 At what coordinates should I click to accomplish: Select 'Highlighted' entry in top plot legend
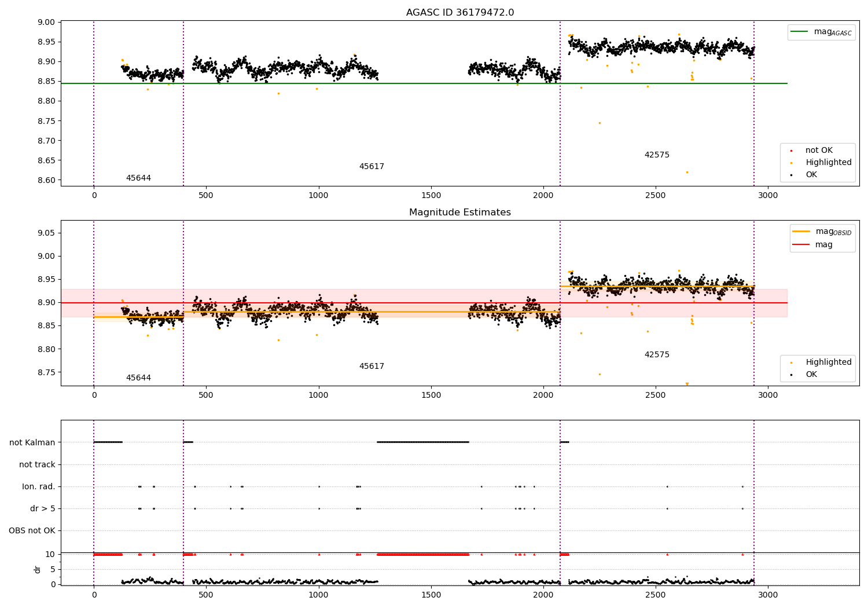pos(828,163)
